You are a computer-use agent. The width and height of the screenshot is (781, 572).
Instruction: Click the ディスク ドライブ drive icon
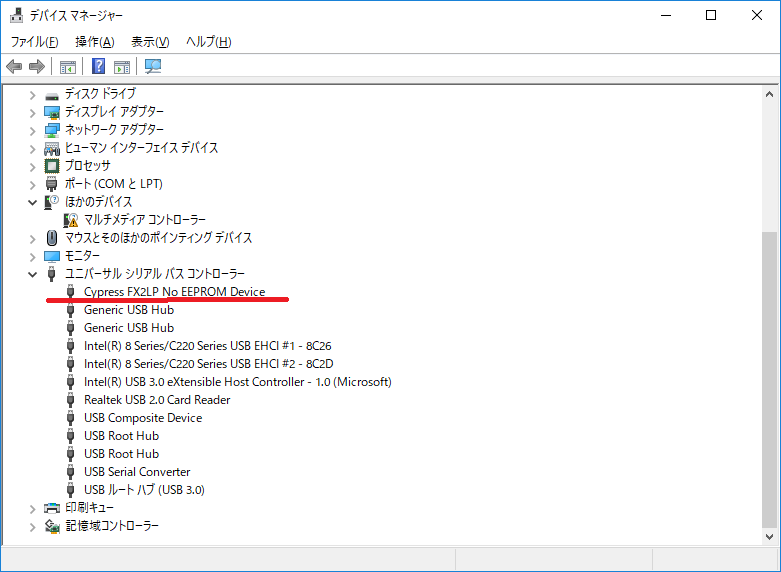point(52,96)
